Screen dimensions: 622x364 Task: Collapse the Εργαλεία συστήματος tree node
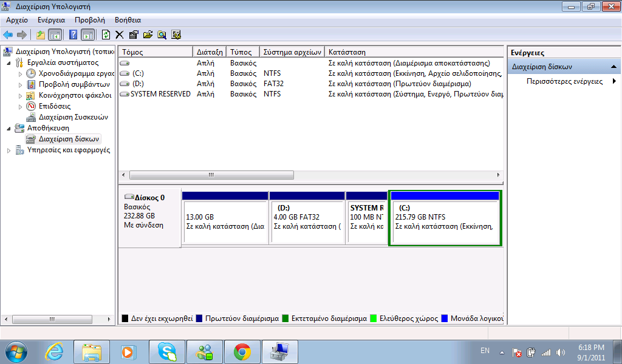(x=9, y=62)
